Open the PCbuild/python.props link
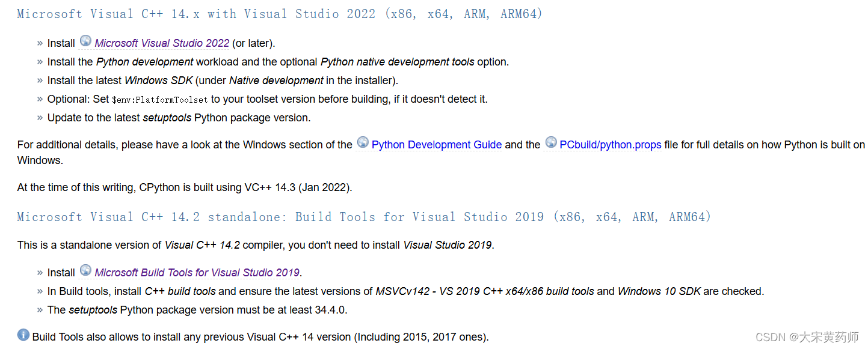The image size is (868, 349). pos(611,145)
